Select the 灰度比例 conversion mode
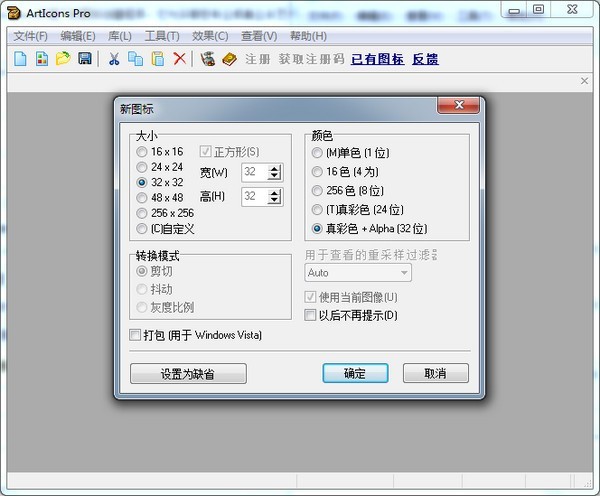 [x=165, y=307]
